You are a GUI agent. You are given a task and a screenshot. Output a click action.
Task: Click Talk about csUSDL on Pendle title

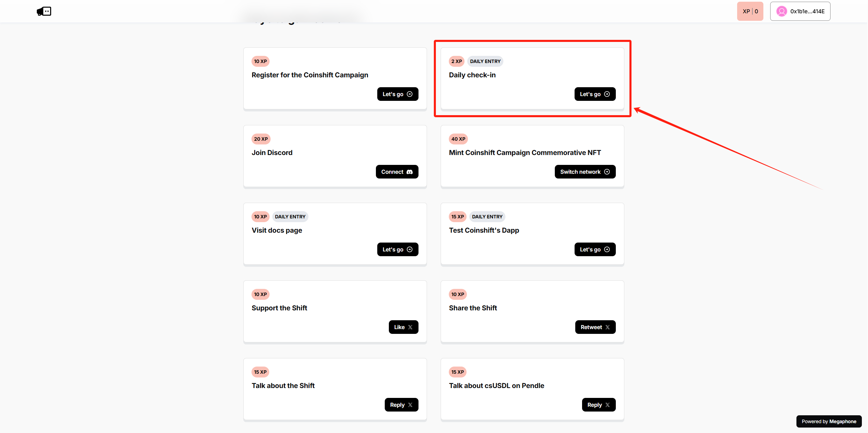coord(497,386)
